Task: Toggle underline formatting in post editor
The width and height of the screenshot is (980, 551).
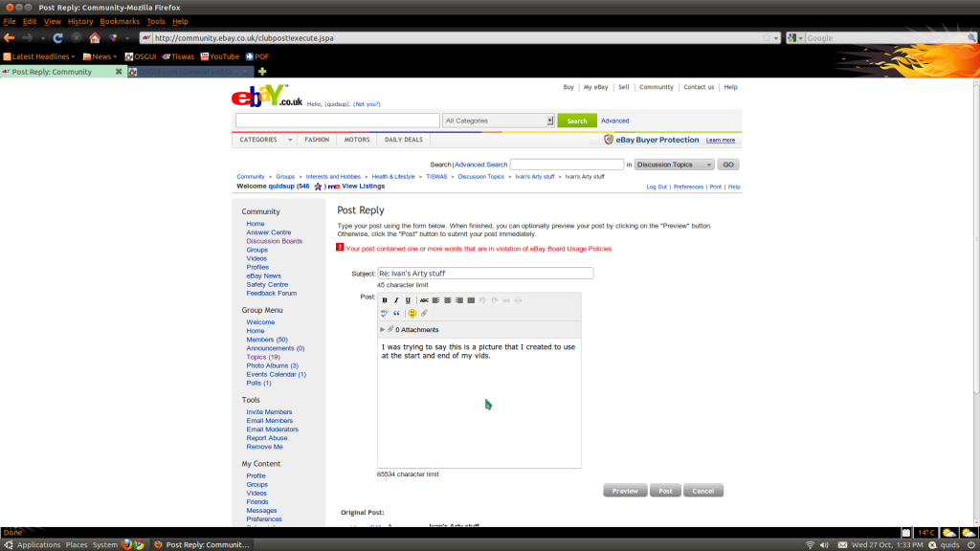Action: (408, 300)
